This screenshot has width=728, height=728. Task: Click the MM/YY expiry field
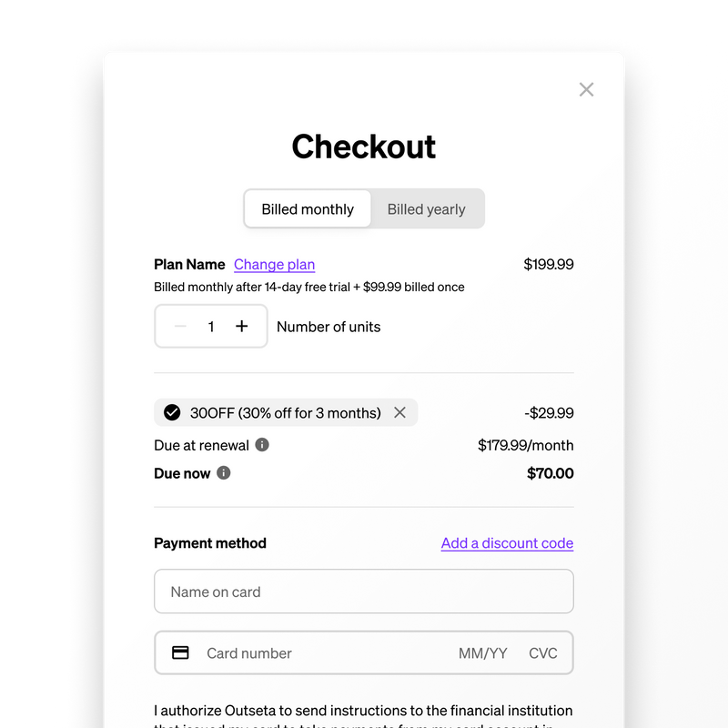point(483,652)
